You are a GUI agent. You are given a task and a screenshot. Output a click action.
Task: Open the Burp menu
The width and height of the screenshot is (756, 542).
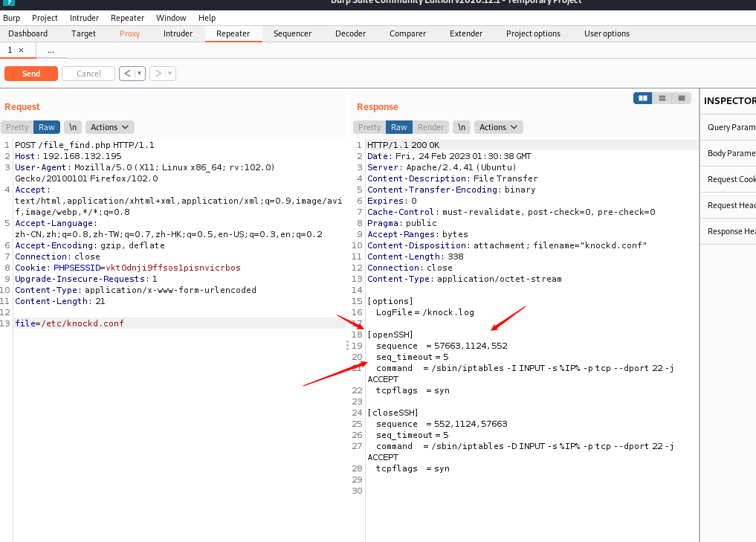pos(12,18)
